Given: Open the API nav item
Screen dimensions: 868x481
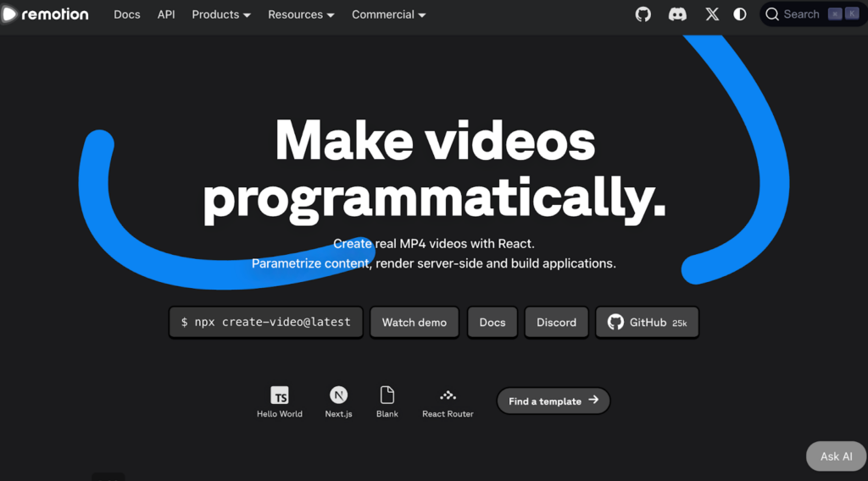Looking at the screenshot, I should pyautogui.click(x=166, y=15).
